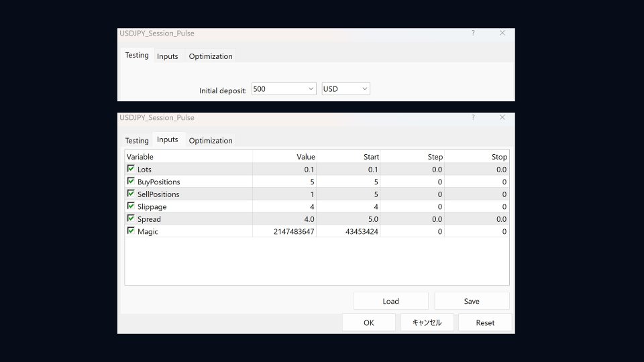Select the Lots step value 0.0

point(413,169)
